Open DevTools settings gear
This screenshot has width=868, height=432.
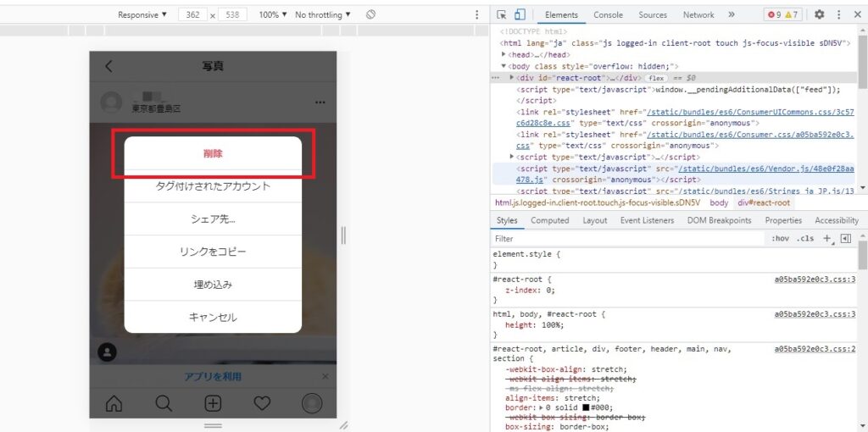(820, 15)
